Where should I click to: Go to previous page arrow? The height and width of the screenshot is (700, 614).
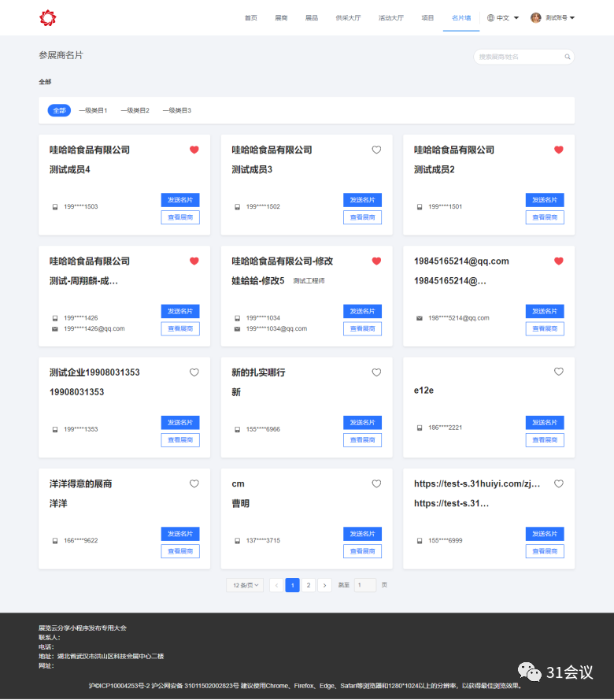276,585
